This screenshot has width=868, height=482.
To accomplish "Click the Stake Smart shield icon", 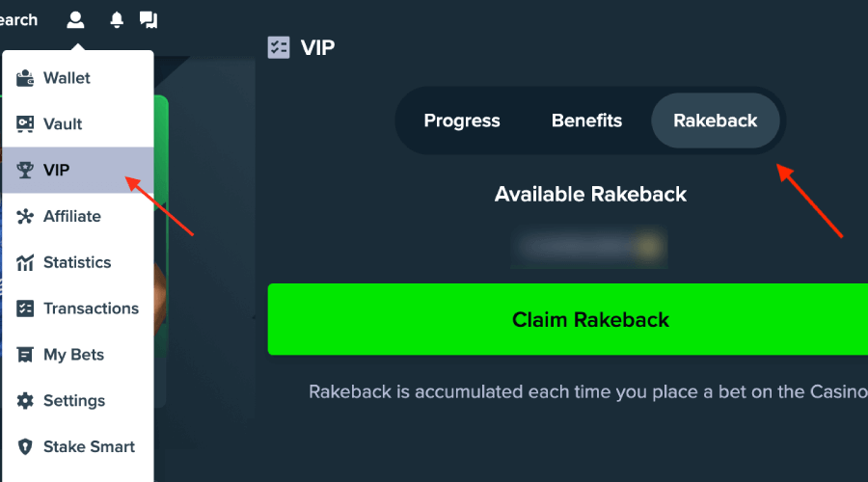I will click(x=25, y=447).
